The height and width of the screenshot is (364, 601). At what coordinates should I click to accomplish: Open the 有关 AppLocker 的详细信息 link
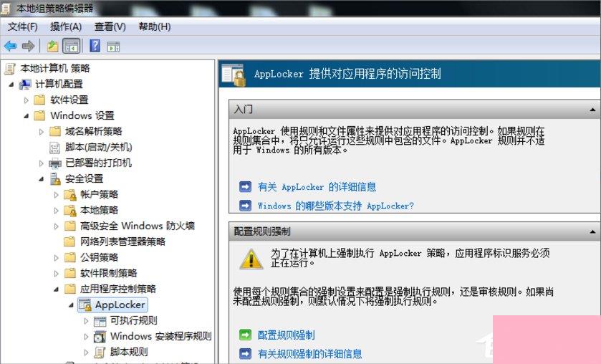click(317, 187)
